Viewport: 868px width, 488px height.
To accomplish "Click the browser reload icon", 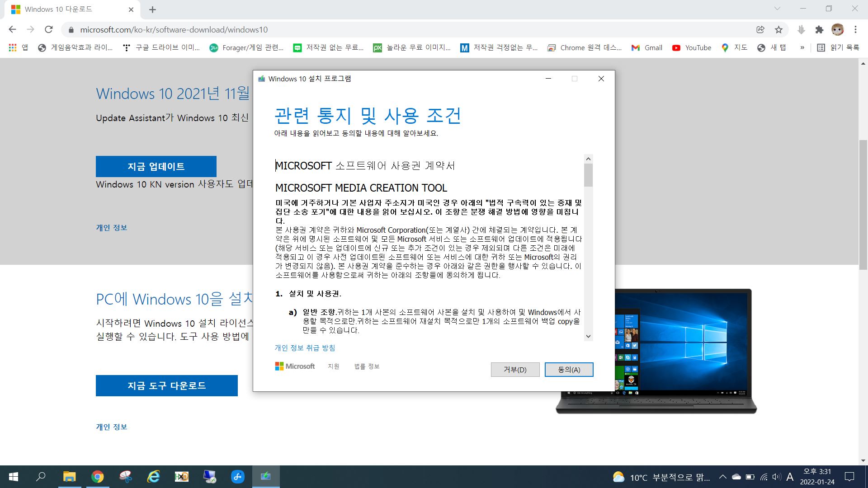I will 49,30.
